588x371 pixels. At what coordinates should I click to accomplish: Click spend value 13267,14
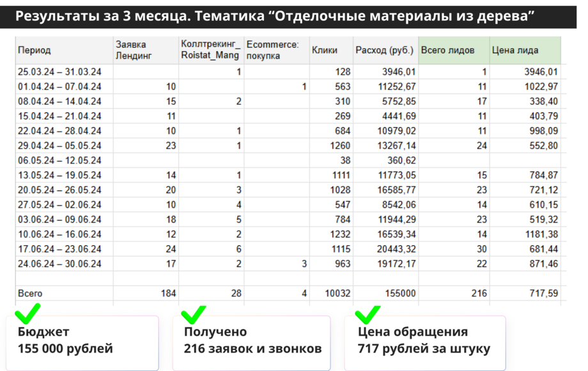coord(397,146)
